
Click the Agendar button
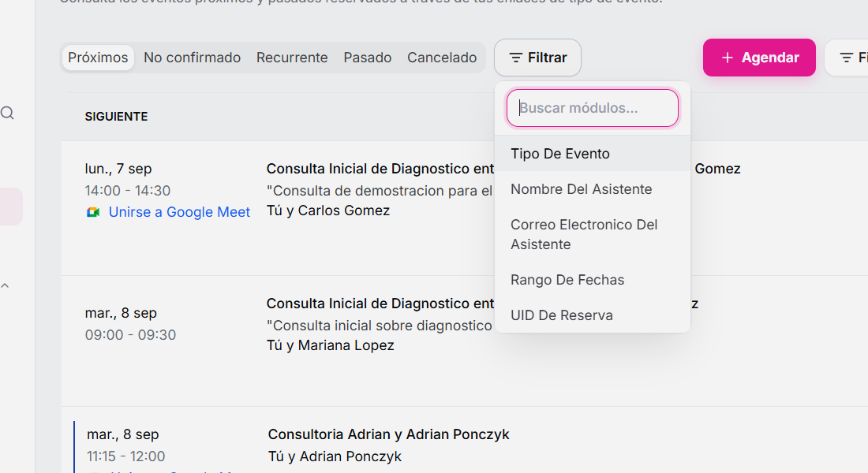(x=759, y=58)
